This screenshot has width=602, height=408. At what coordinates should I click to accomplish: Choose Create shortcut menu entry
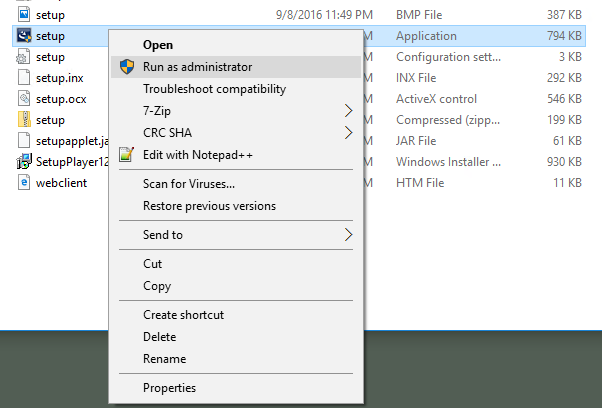coord(183,315)
